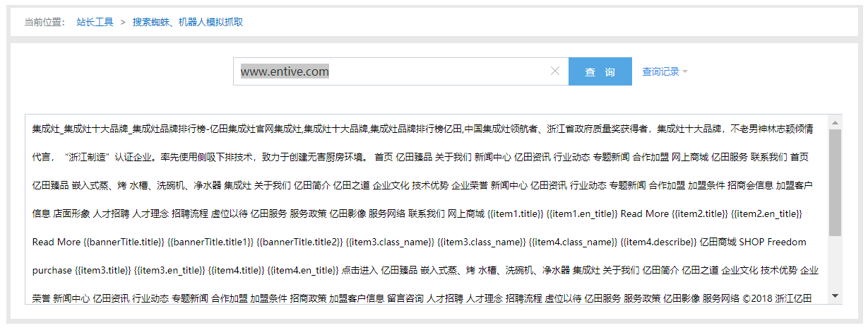Image resolution: width=868 pixels, height=328 pixels.
Task: Click the 查询 search button
Action: tap(600, 71)
